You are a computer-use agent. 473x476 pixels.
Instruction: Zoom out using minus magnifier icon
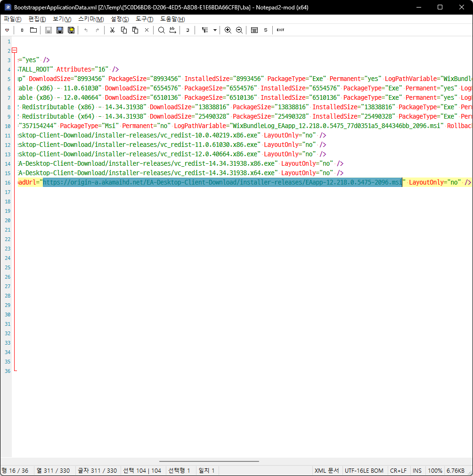[x=239, y=30]
